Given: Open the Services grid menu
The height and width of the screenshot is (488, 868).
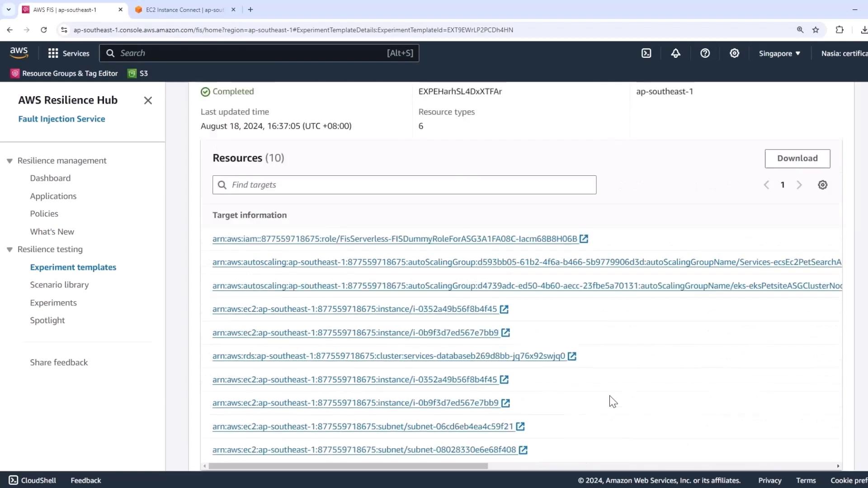Looking at the screenshot, I should pos(69,53).
